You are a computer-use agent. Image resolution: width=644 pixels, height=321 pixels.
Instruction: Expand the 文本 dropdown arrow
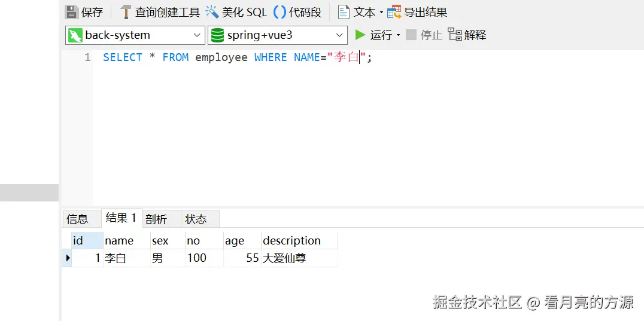[381, 13]
